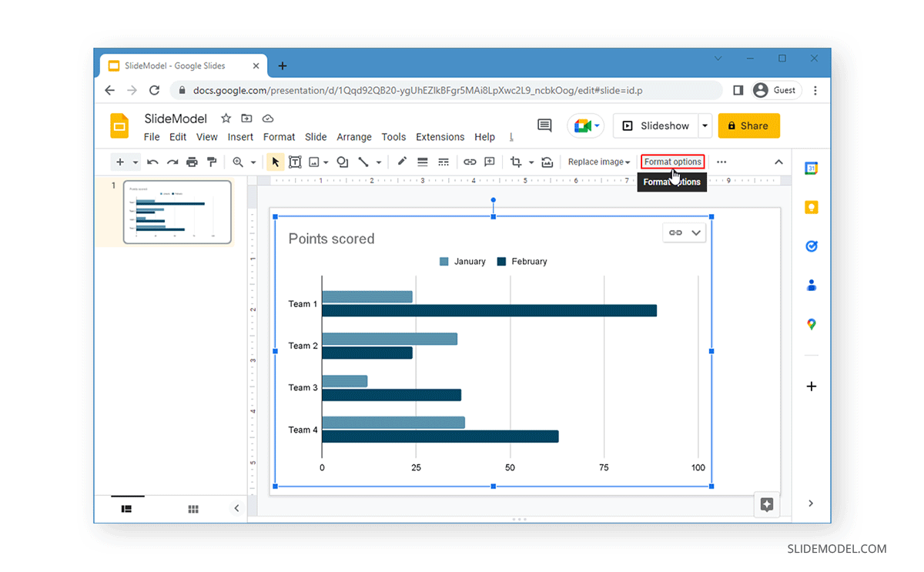This screenshot has height=572, width=924.
Task: Open the Extensions menu
Action: (440, 137)
